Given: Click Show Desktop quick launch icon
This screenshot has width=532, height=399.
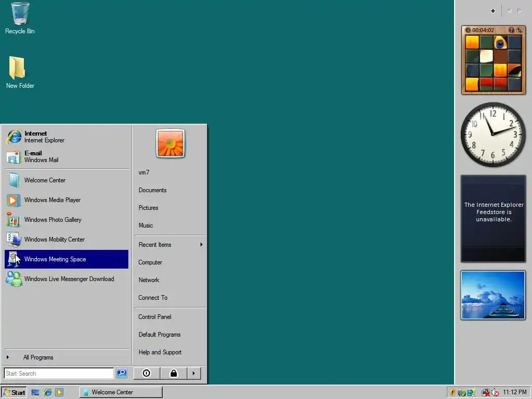Looking at the screenshot, I should [x=35, y=392].
